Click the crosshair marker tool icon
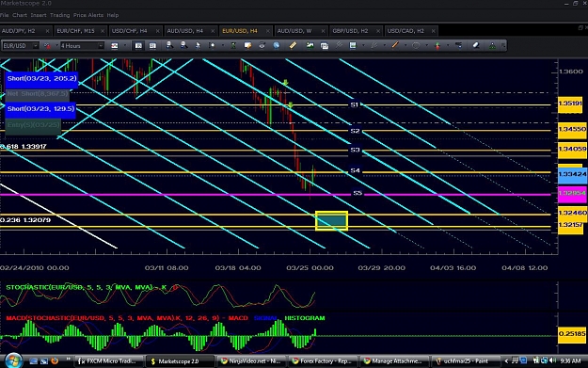 click(x=212, y=45)
